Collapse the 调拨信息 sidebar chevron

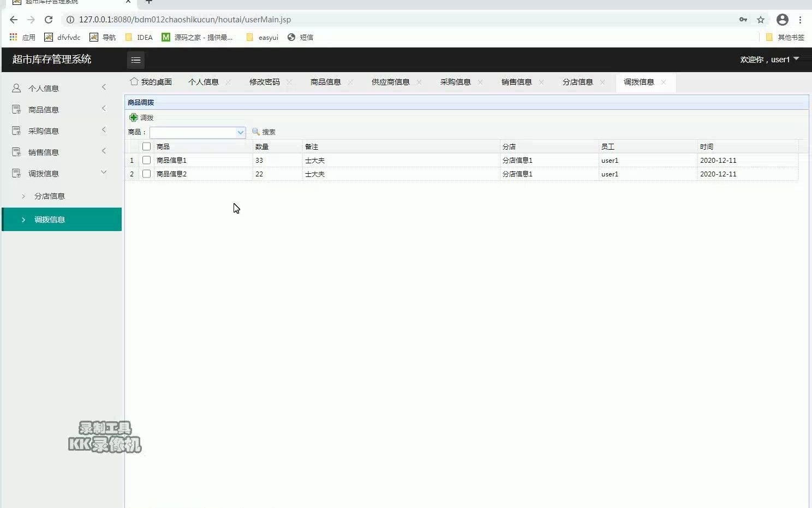point(104,173)
